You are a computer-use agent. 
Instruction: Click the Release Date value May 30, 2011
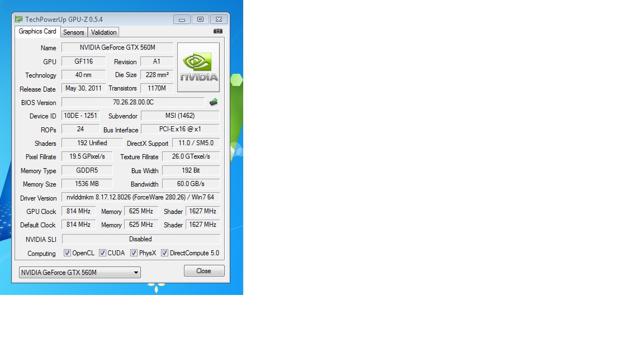click(x=84, y=88)
